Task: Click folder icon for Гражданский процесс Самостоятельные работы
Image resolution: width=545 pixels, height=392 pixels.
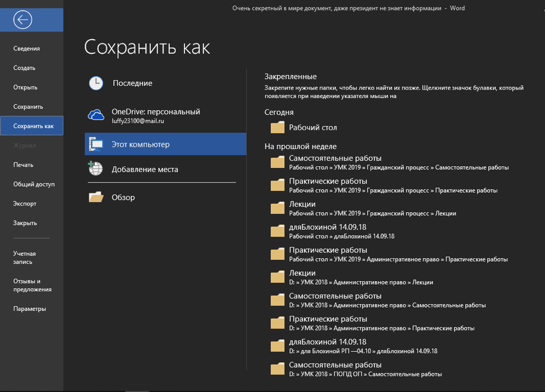Action: (x=278, y=162)
